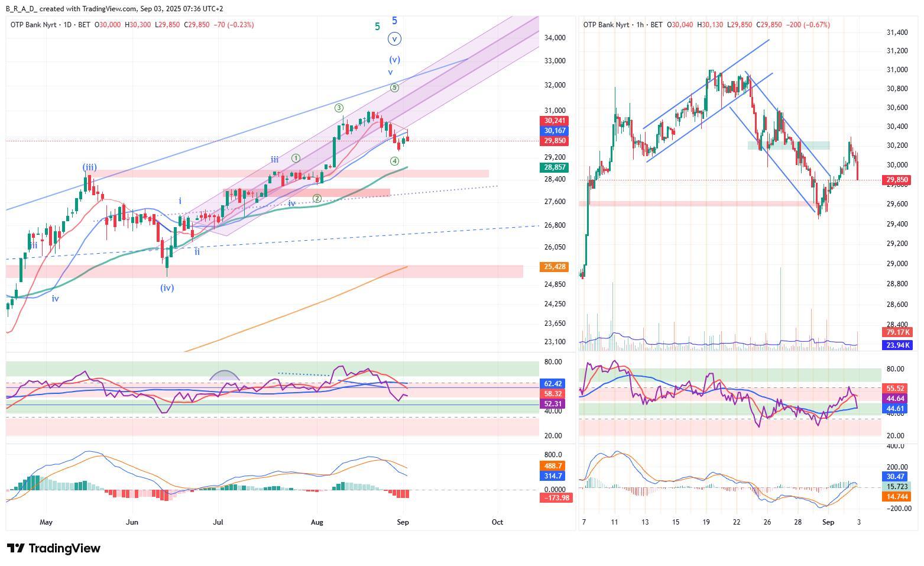
Task: Click the 'i' wave label in mid June
Action: [180, 201]
